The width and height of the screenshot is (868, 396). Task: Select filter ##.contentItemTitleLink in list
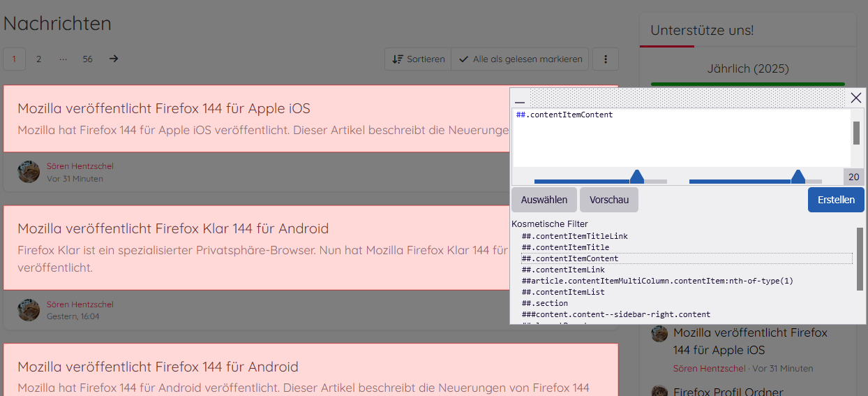[575, 236]
